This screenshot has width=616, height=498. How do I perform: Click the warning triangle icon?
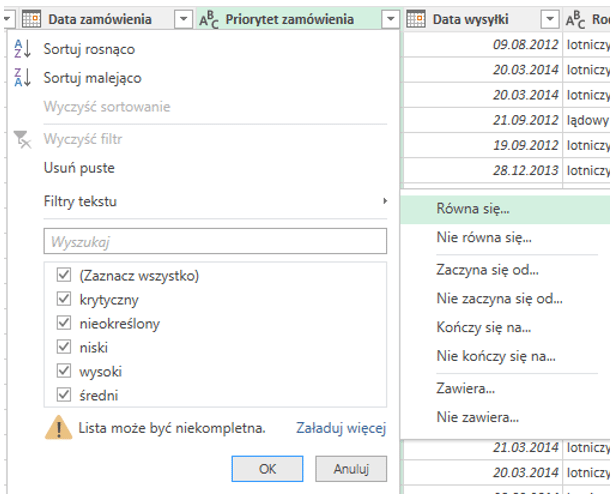(57, 428)
